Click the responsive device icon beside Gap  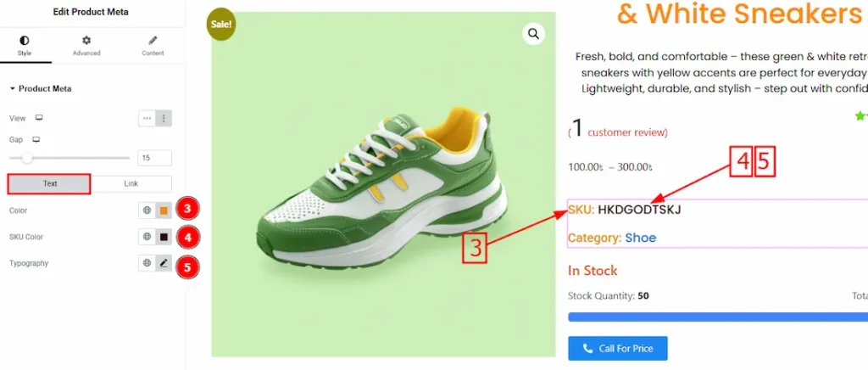[x=36, y=139]
